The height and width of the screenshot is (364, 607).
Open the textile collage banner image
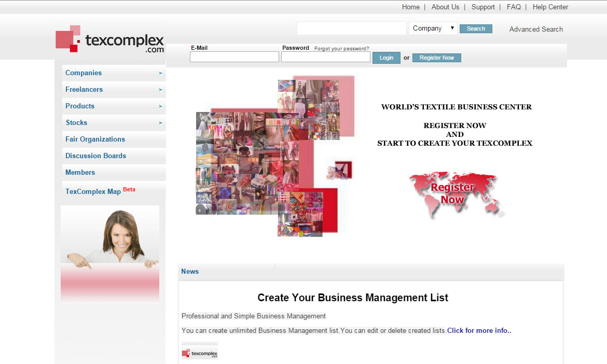(275, 156)
